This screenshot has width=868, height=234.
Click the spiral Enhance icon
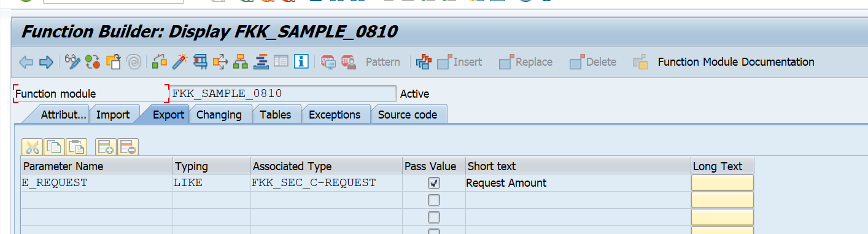click(134, 61)
